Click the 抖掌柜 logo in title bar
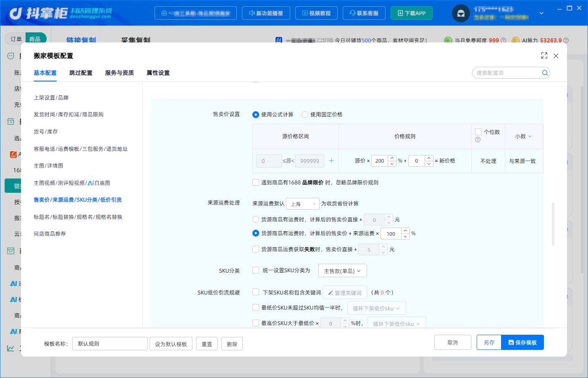Image resolution: width=588 pixels, height=378 pixels. [x=61, y=13]
